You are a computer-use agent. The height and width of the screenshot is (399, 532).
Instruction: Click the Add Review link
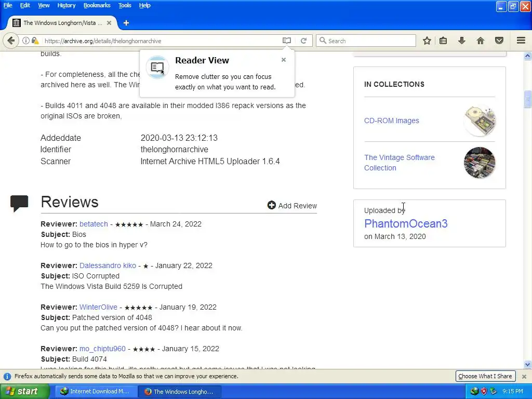tap(298, 206)
